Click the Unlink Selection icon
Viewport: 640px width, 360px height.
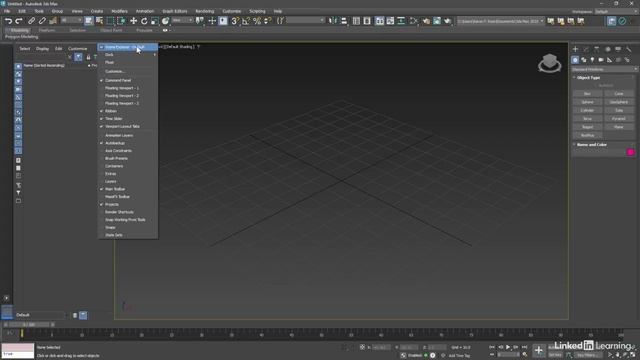pos(42,21)
